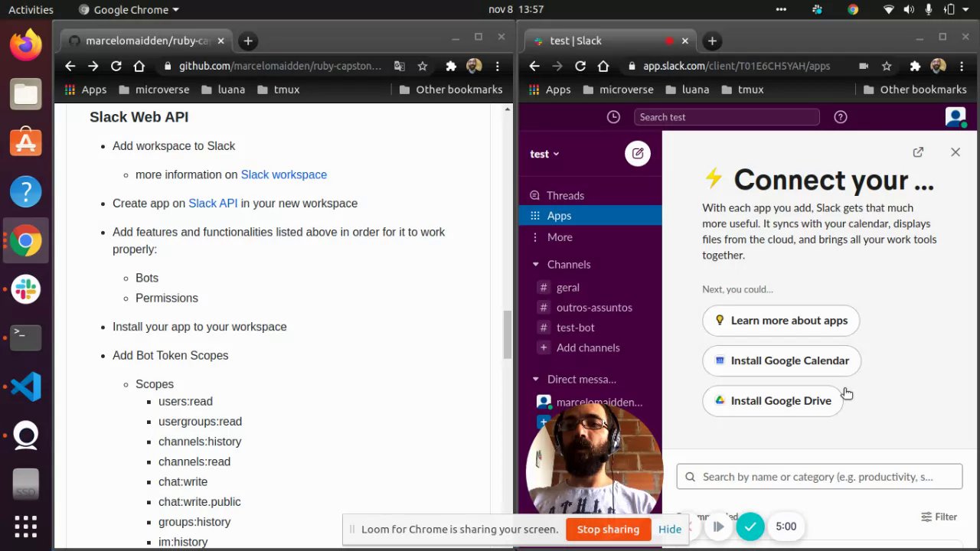Screen dimensions: 980x551
Task: Select the test | Slack browser tab
Action: 609,41
